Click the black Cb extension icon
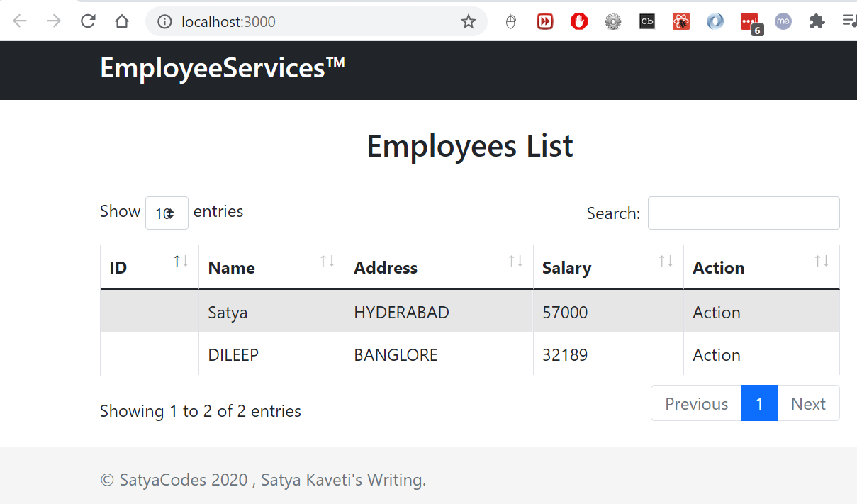 (x=646, y=21)
